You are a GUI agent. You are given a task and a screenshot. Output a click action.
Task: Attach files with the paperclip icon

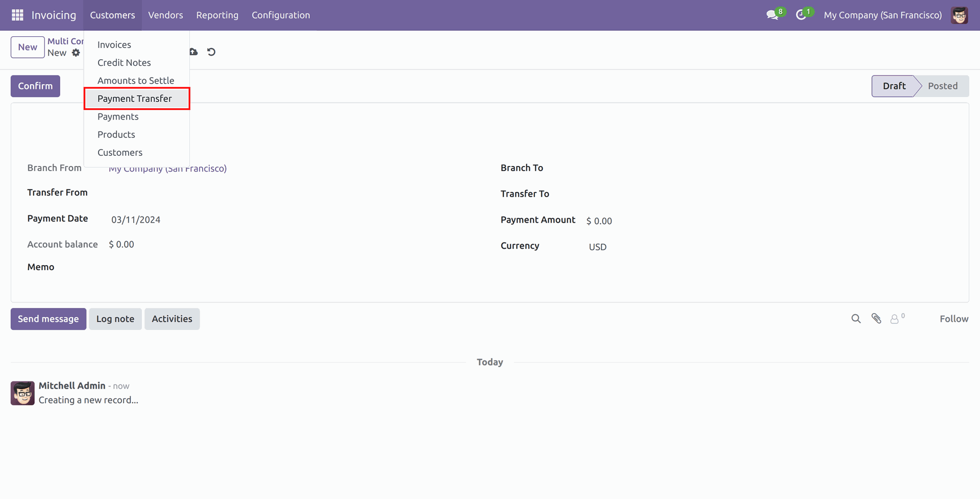(x=876, y=319)
